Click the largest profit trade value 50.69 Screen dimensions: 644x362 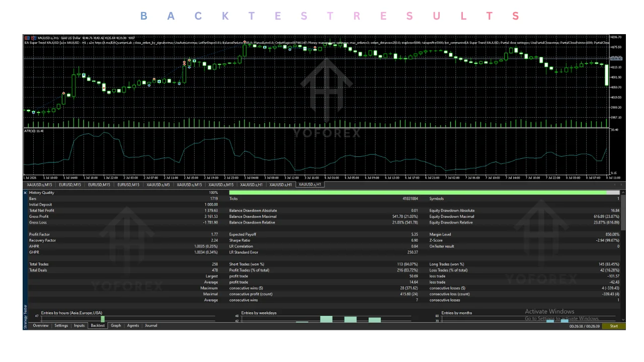(414, 276)
